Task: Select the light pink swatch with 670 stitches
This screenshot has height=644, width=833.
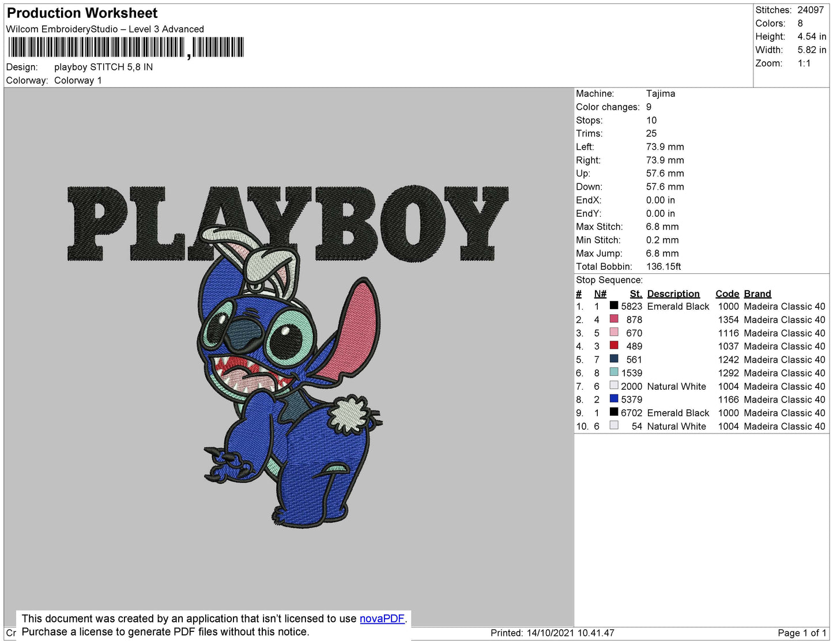Action: pyautogui.click(x=614, y=332)
